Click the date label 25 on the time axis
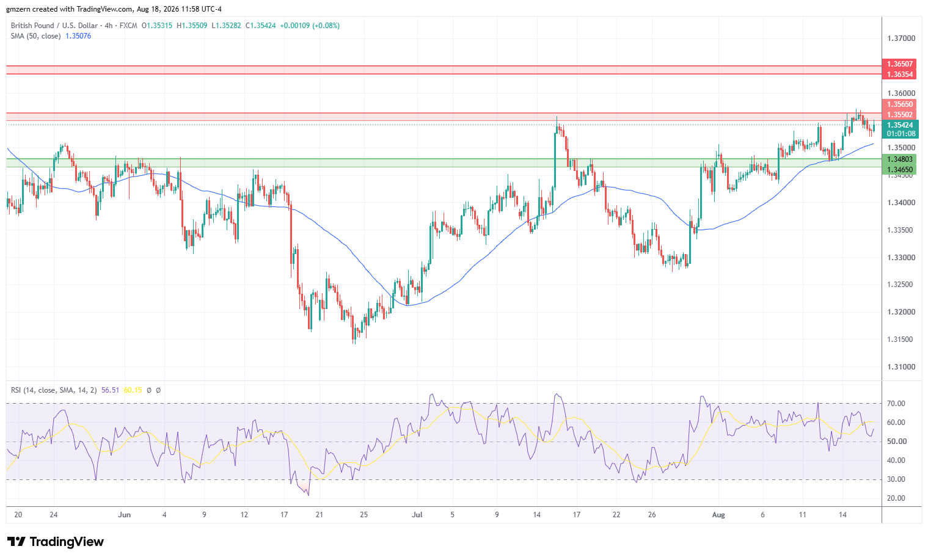Image resolution: width=928 pixels, height=560 pixels. tap(364, 515)
